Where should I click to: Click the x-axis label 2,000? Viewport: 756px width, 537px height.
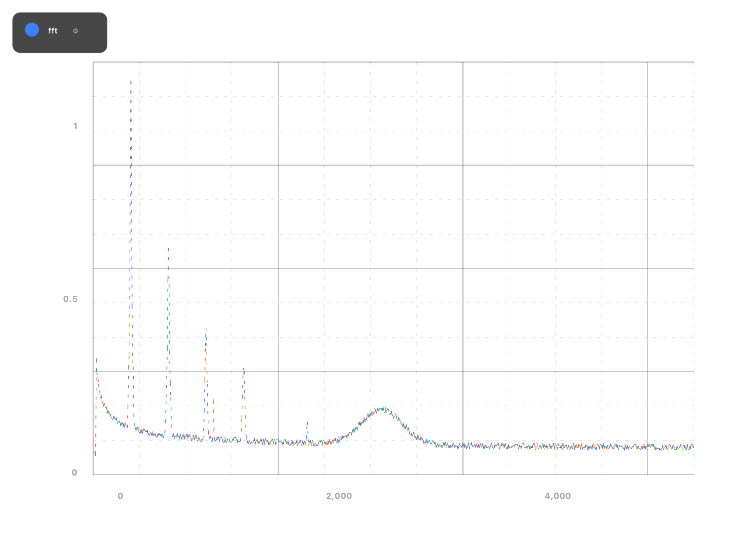coord(339,496)
